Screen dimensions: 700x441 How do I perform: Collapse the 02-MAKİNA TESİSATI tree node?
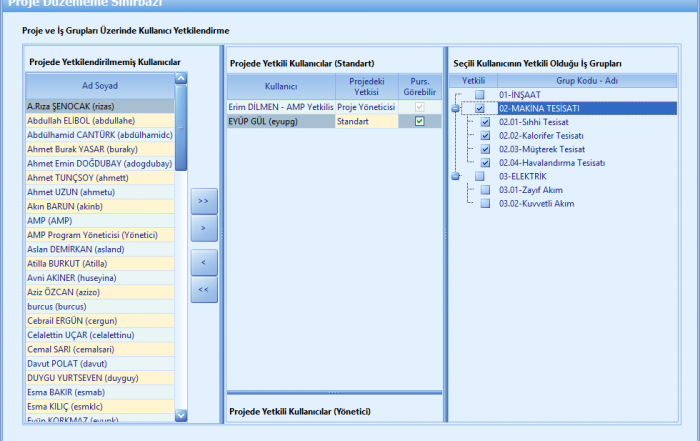(x=457, y=109)
